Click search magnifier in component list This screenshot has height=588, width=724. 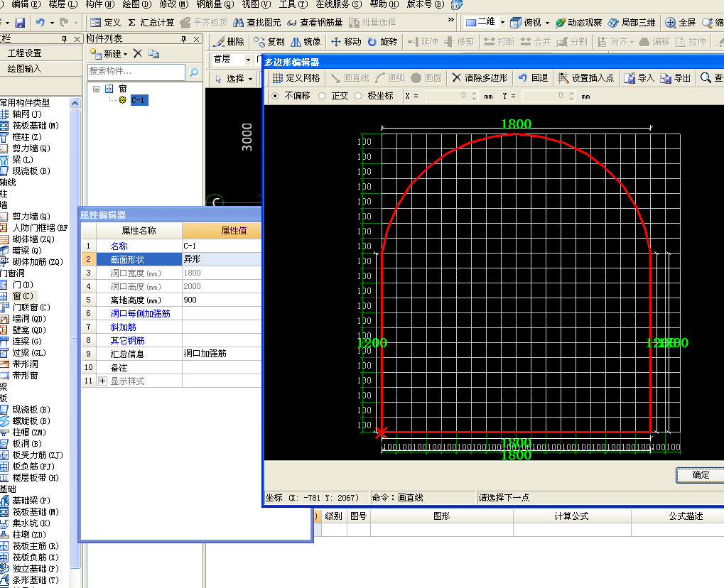(x=194, y=72)
